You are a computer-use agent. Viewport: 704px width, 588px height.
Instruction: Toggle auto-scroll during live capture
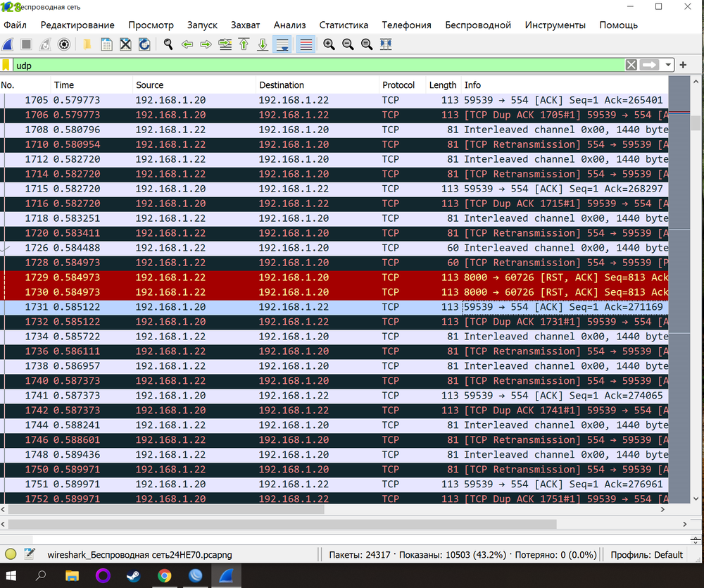tap(282, 44)
